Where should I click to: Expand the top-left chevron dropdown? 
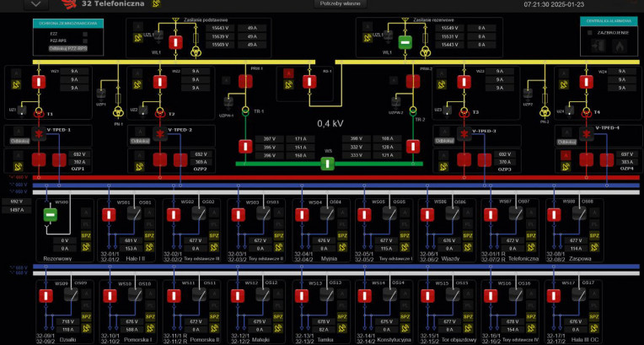point(34,4)
